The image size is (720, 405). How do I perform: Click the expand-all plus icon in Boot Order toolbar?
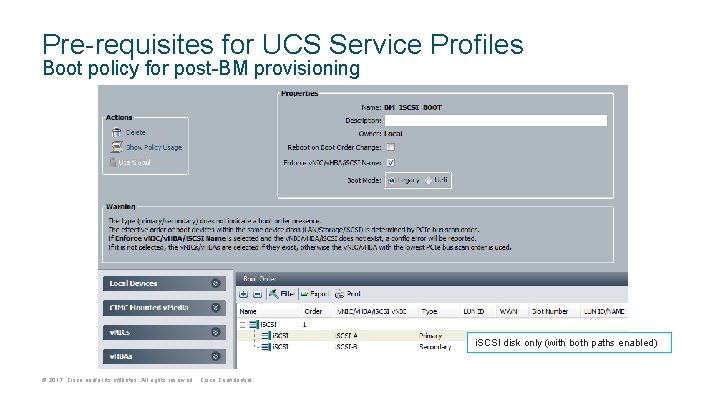pyautogui.click(x=243, y=294)
